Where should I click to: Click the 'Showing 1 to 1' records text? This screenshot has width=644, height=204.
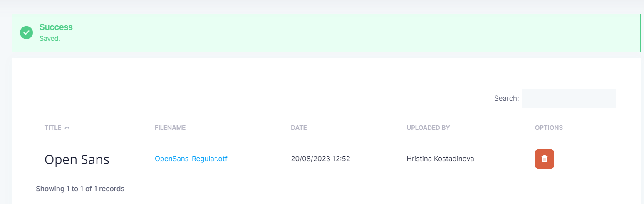click(80, 189)
